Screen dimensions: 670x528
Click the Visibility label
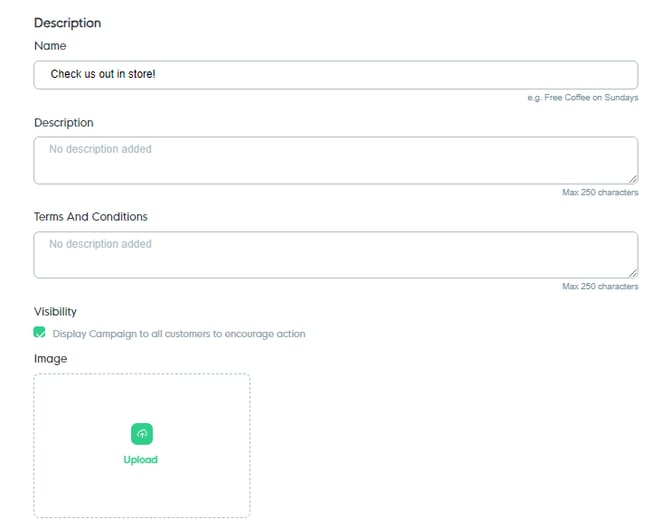(x=55, y=312)
